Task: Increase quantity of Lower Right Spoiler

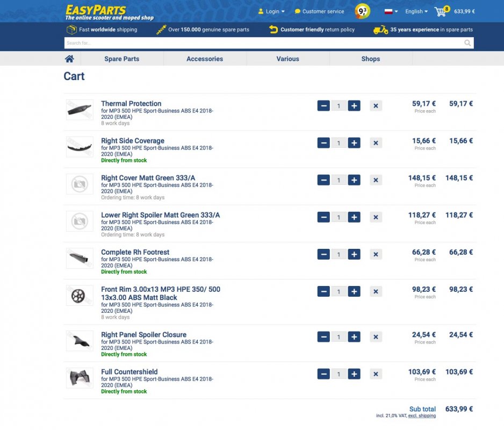Action: tap(354, 217)
